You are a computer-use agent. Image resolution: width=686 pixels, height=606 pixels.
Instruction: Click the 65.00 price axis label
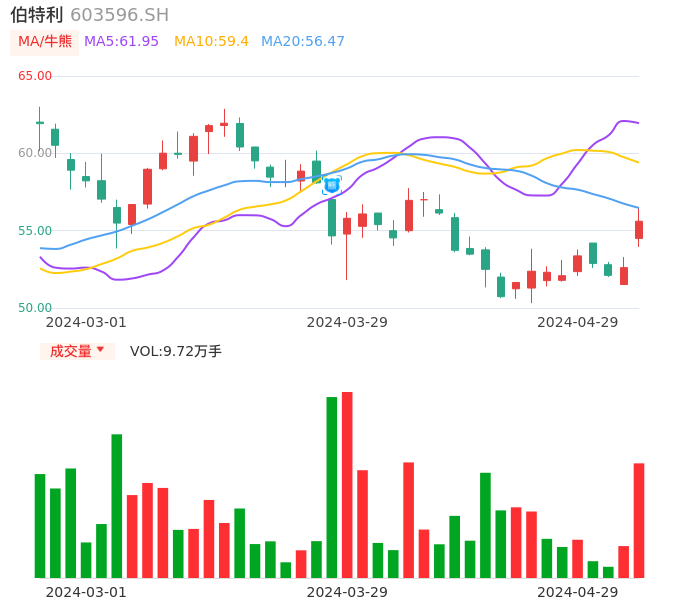tap(35, 76)
